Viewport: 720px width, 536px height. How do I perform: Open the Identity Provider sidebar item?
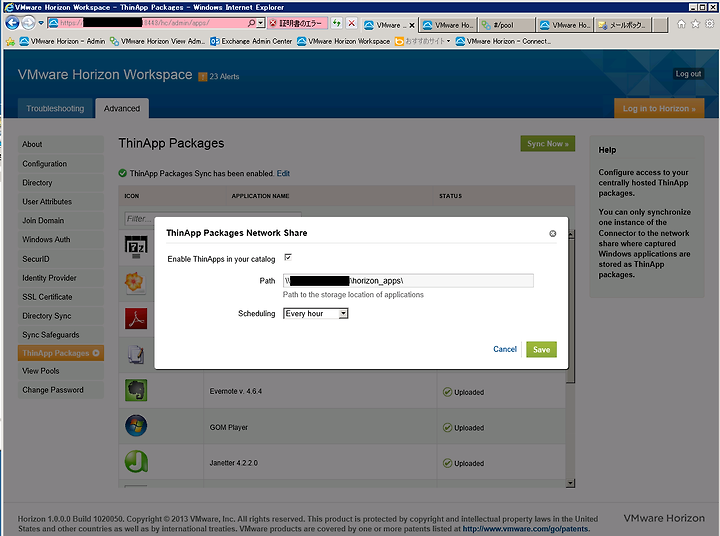[x=61, y=278]
